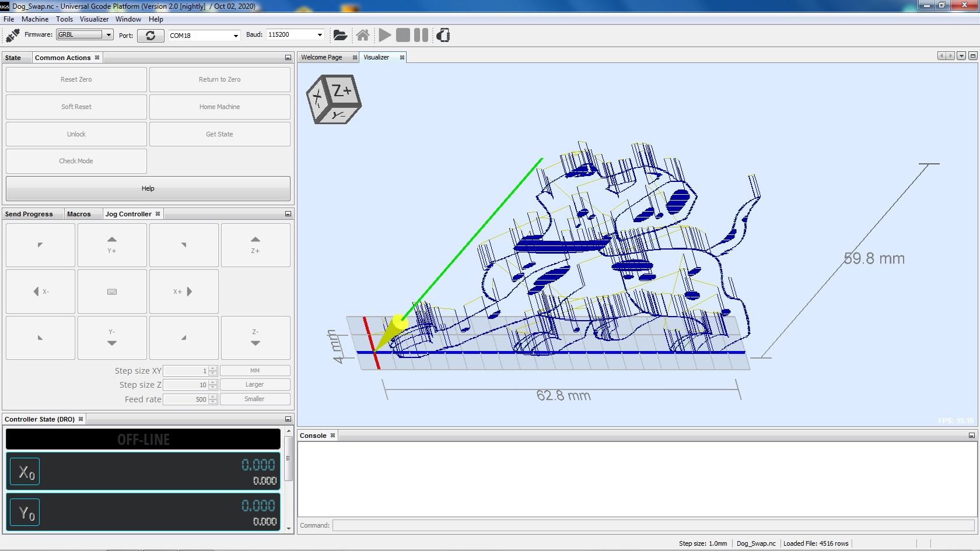Jog Y+ with the up arrow

tap(112, 245)
